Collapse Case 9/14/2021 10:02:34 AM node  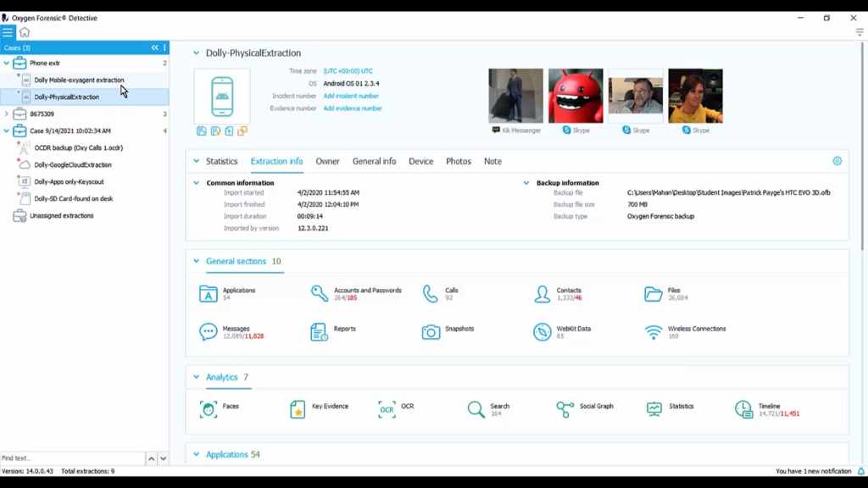[7, 131]
